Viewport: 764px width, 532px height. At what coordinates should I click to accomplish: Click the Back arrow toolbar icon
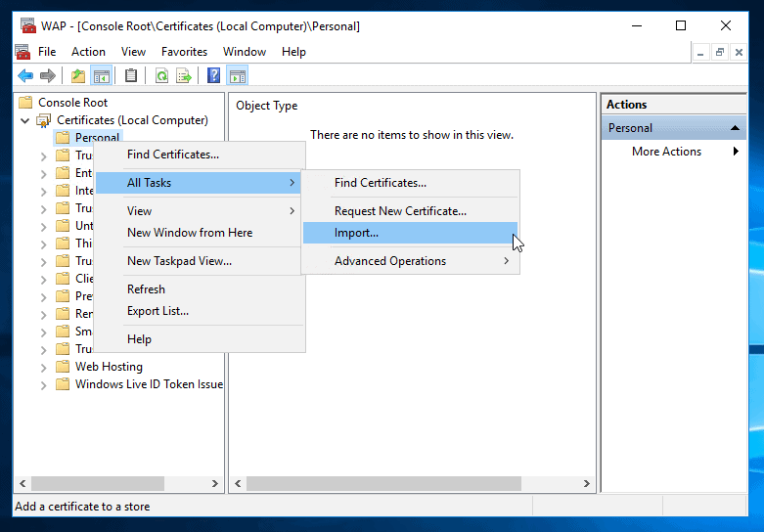(24, 75)
